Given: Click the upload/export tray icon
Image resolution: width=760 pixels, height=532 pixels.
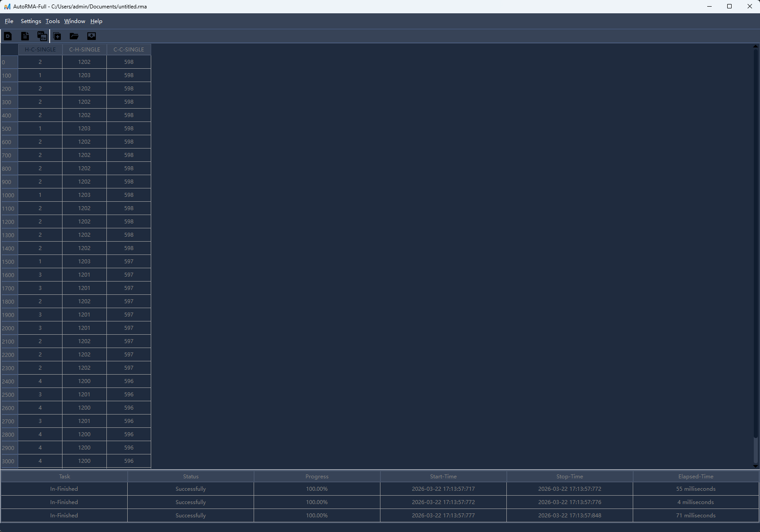Looking at the screenshot, I should click(91, 36).
